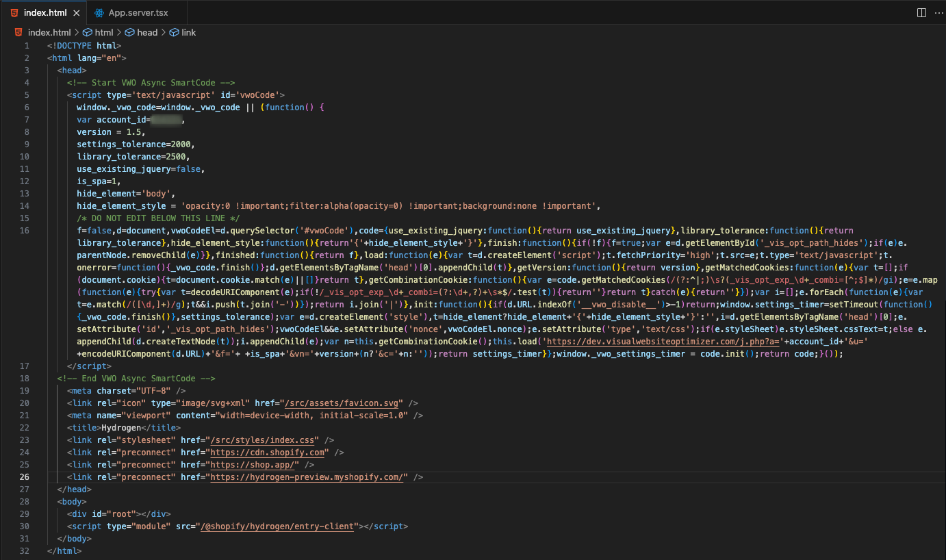Click the 'library_tolerance=2500,' line
Screen dimensions: 946x560
click(x=133, y=157)
